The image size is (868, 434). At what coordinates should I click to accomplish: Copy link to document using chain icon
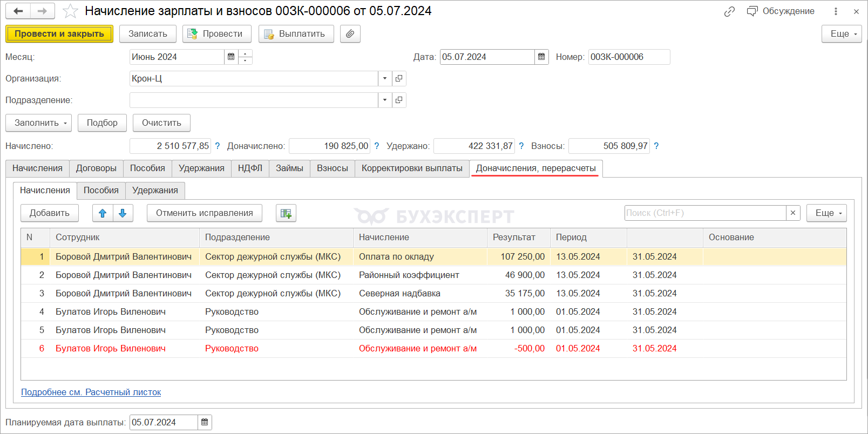pyautogui.click(x=729, y=11)
